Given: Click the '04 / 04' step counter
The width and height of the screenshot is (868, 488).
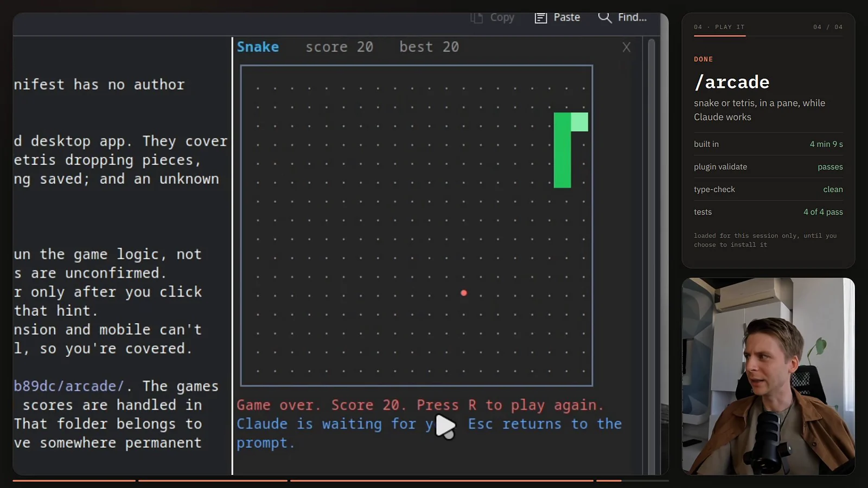Looking at the screenshot, I should 828,27.
